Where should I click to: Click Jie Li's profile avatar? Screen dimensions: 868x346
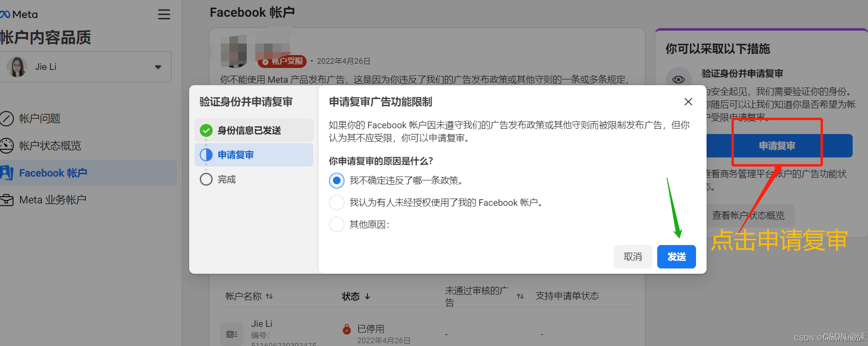tap(17, 67)
